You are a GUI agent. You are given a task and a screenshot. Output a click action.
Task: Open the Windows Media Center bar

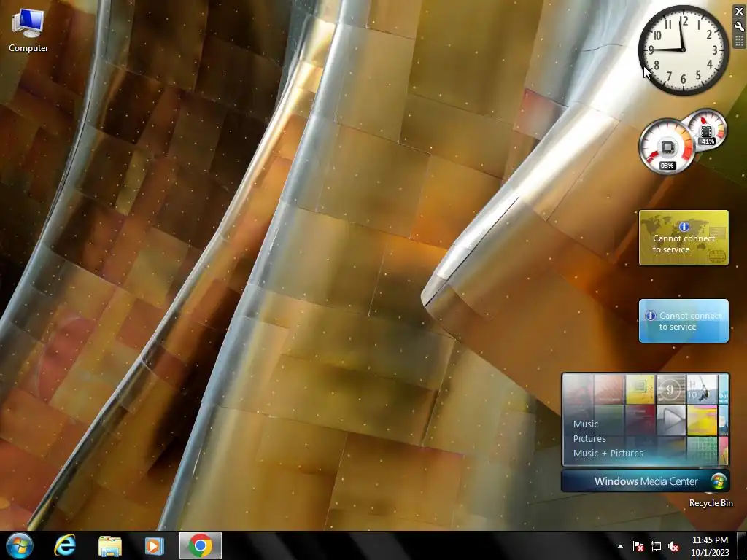click(645, 481)
